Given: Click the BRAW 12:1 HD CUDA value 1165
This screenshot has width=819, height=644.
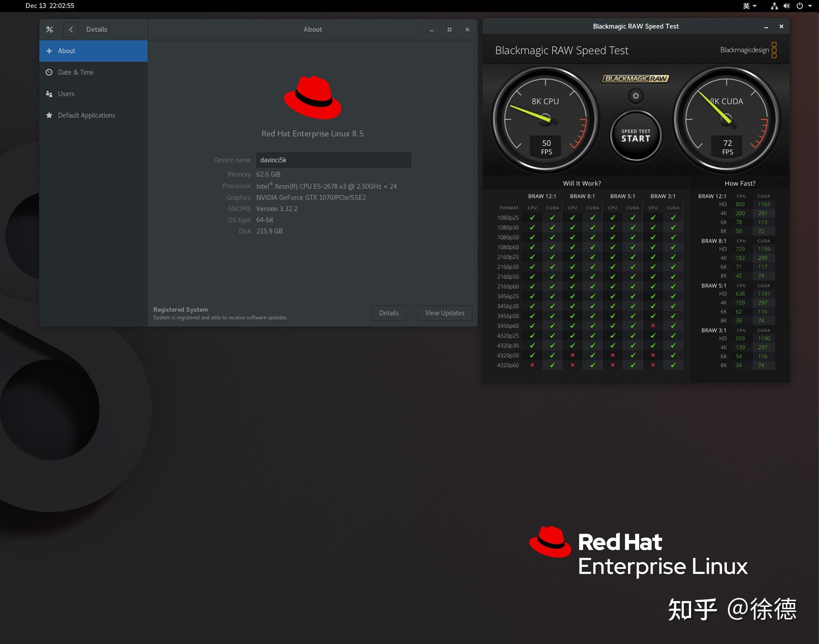Looking at the screenshot, I should [764, 204].
